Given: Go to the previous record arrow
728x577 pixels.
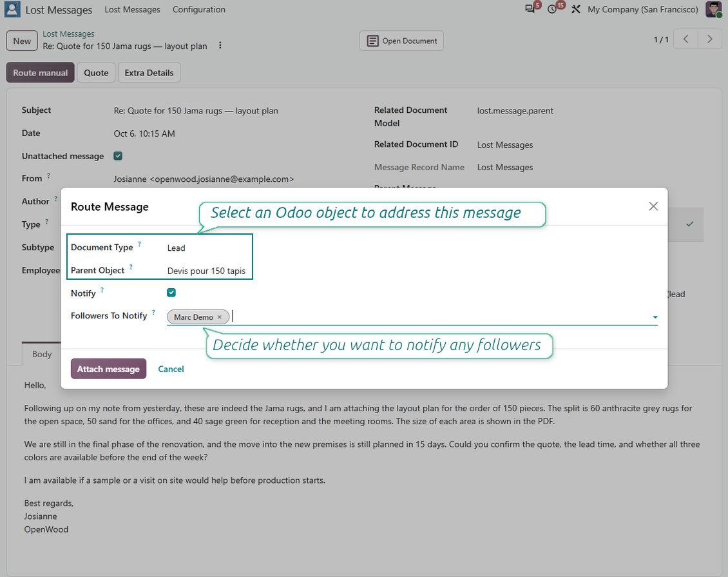Looking at the screenshot, I should pyautogui.click(x=685, y=39).
